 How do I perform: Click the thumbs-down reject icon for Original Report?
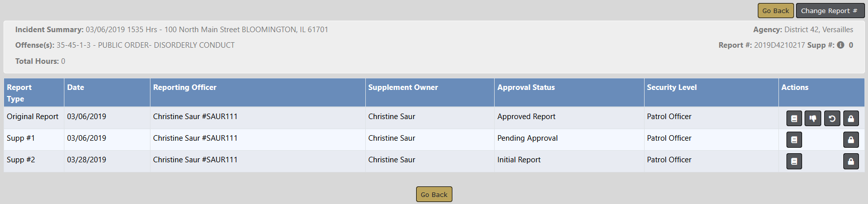tap(813, 119)
